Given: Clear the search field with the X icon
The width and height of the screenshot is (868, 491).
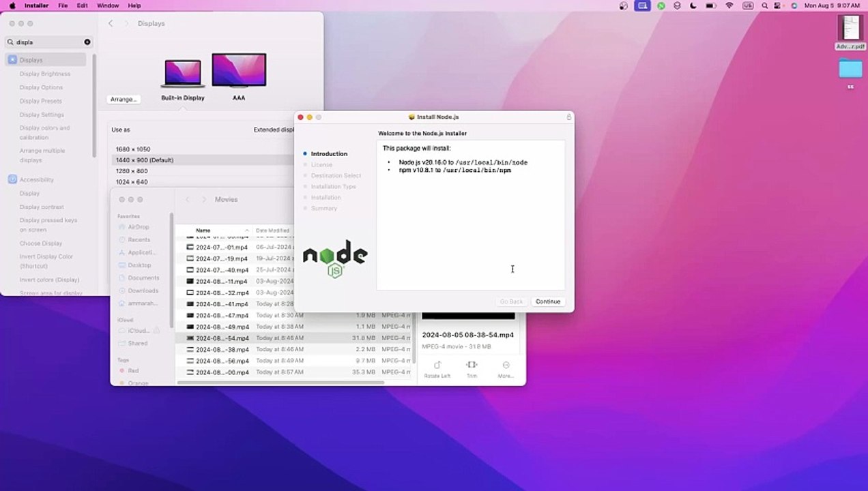Looking at the screenshot, I should coord(87,42).
